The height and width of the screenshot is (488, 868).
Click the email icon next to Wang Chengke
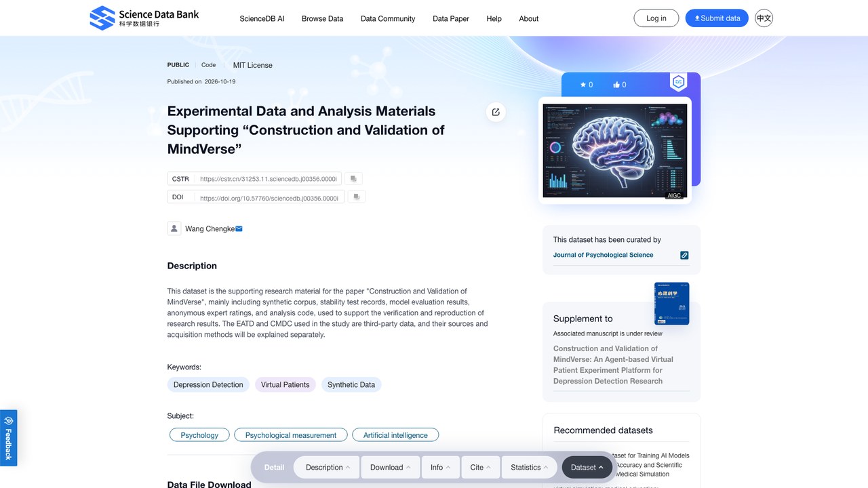click(239, 229)
